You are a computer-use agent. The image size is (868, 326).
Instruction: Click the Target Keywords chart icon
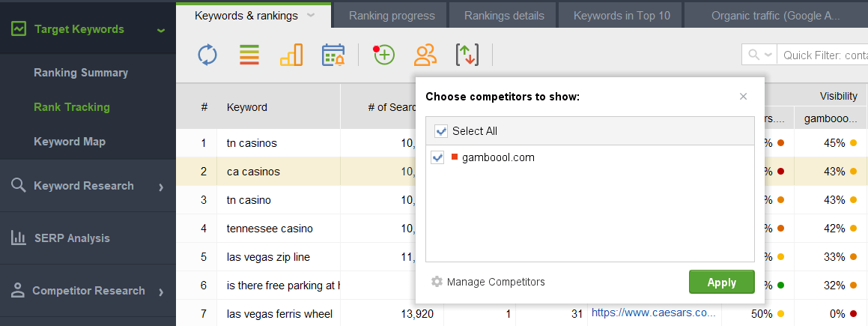(x=19, y=28)
